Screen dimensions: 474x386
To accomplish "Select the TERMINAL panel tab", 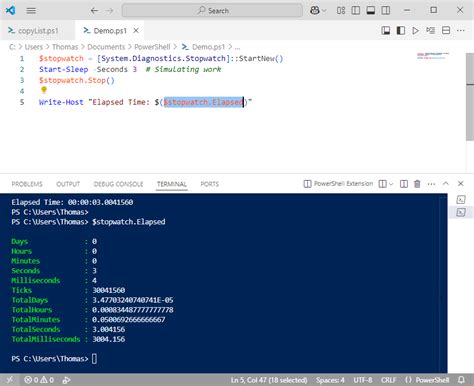I will [x=172, y=184].
